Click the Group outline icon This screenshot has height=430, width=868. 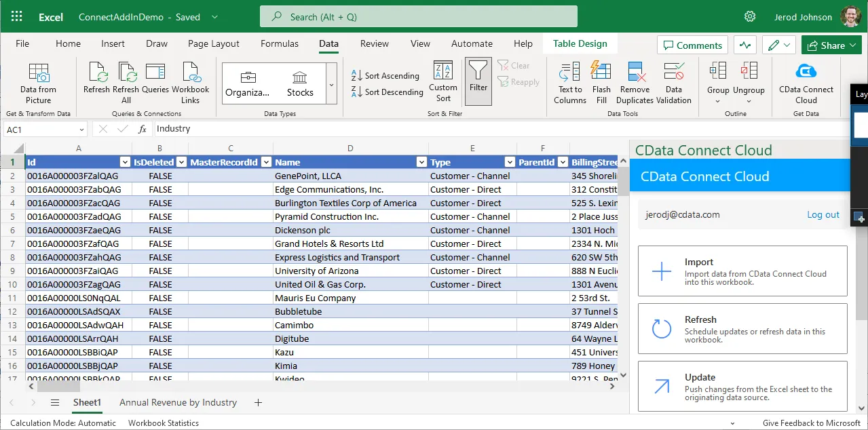[717, 81]
